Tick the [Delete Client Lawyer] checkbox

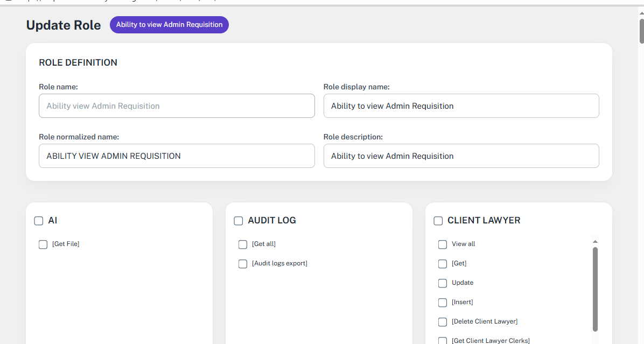[x=443, y=322]
